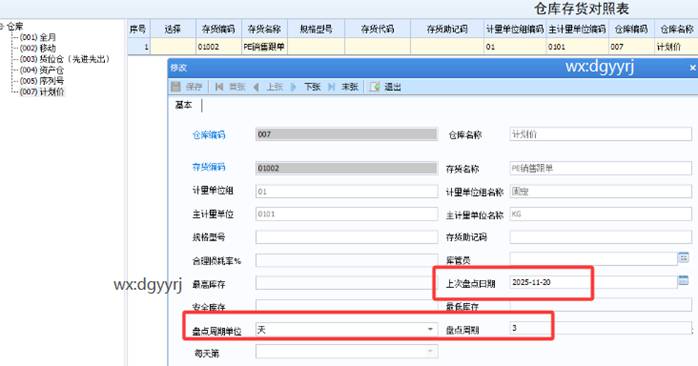Select warehouse (007) 计划价 in tree
Screen dimensions: 698x366
[42, 92]
